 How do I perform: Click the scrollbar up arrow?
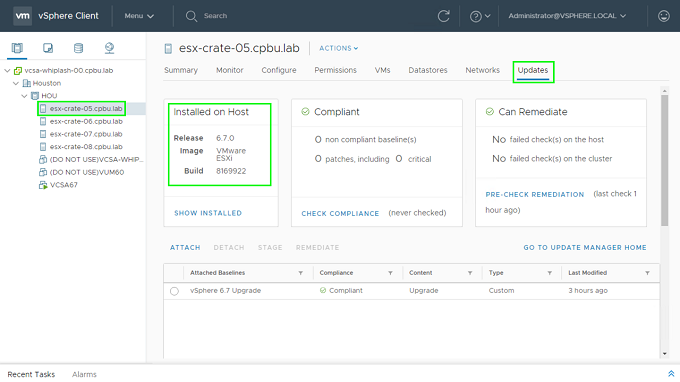(664, 91)
